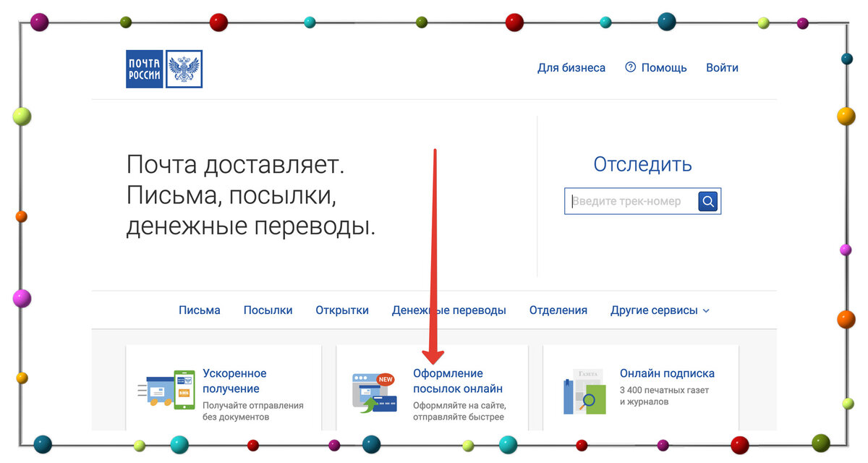Open the Отделения section
Viewport: 868px width, 463px height.
point(558,310)
